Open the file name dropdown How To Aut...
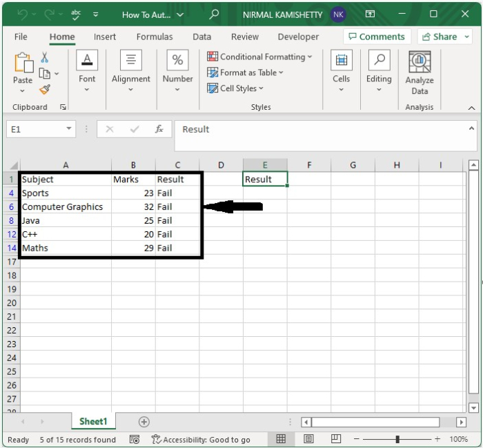Image resolution: width=483 pixels, height=448 pixels. 152,14
